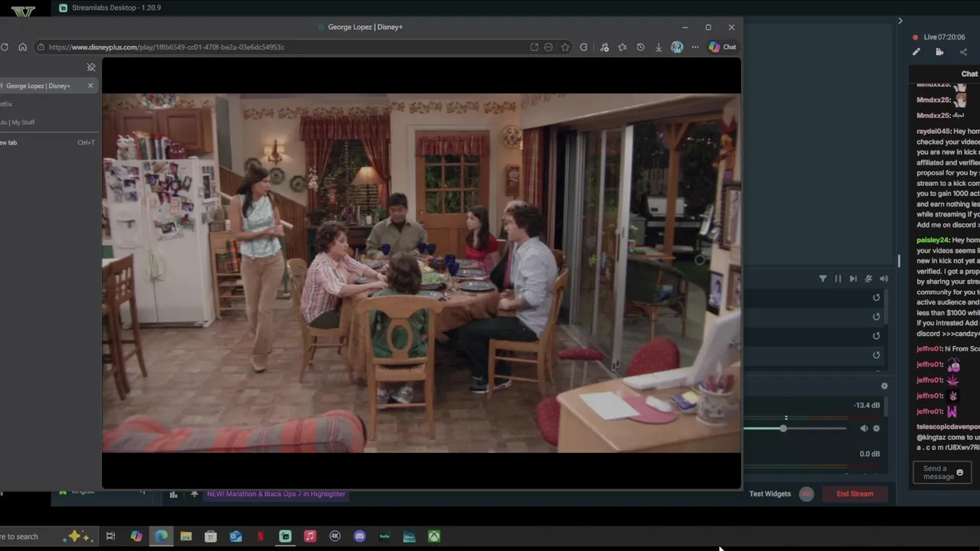Open settings gear for -13.4 dB source
This screenshot has height=551, width=980.
pyautogui.click(x=877, y=429)
